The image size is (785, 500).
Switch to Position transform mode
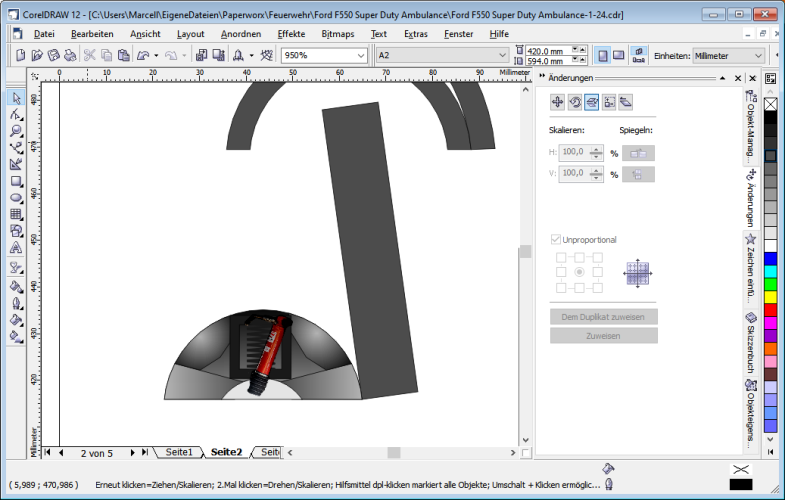coord(557,102)
